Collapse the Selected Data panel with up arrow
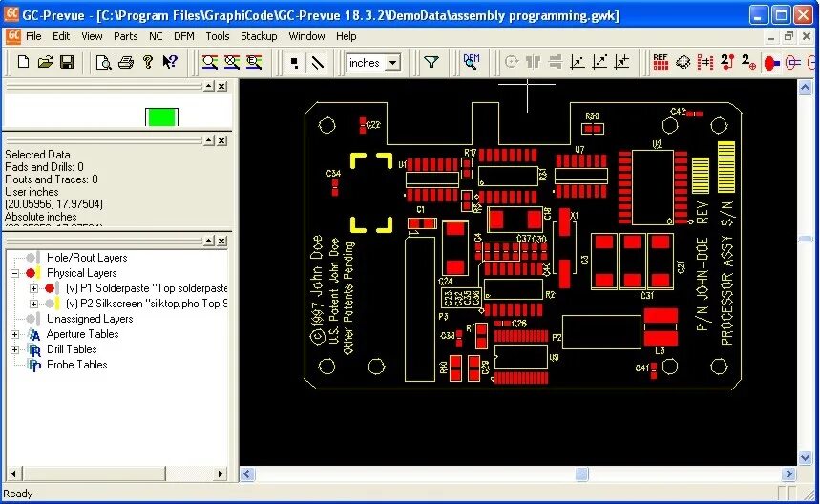This screenshot has width=820, height=504. (209, 140)
